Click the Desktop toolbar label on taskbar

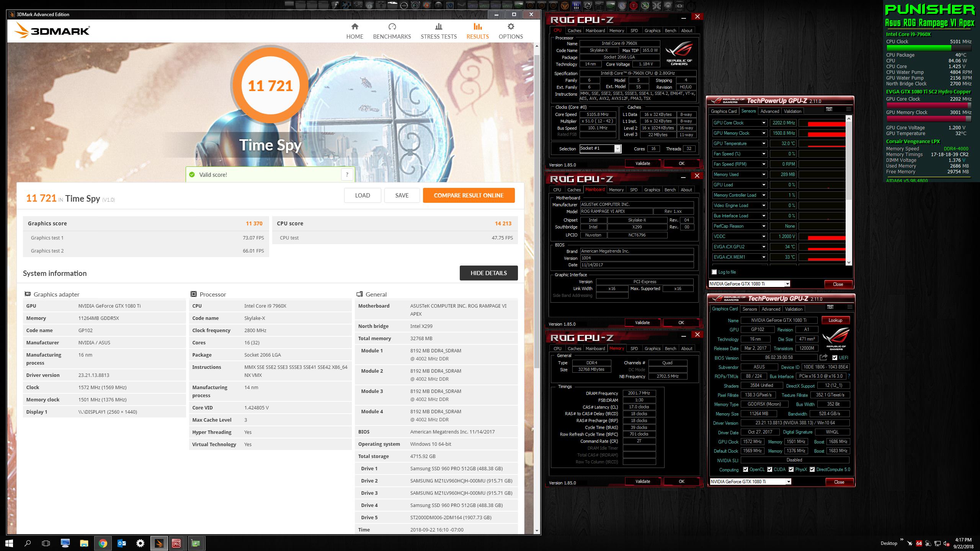(889, 543)
